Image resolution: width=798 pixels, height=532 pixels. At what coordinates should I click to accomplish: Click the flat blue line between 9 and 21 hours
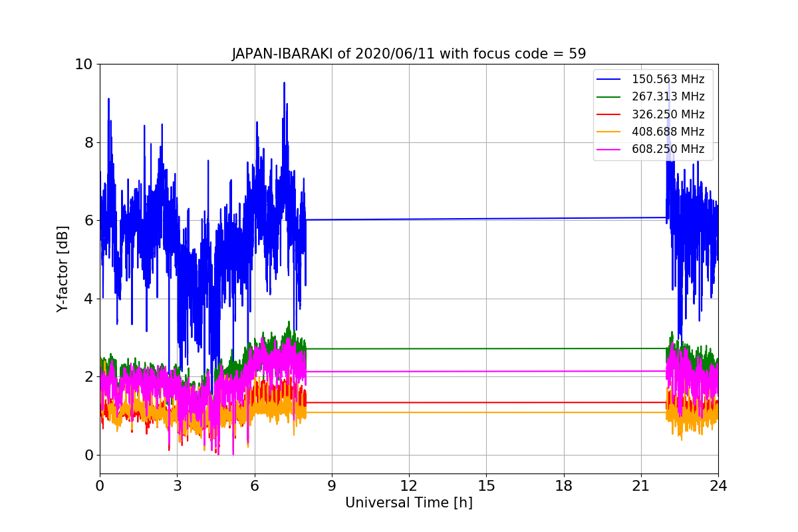click(x=486, y=219)
